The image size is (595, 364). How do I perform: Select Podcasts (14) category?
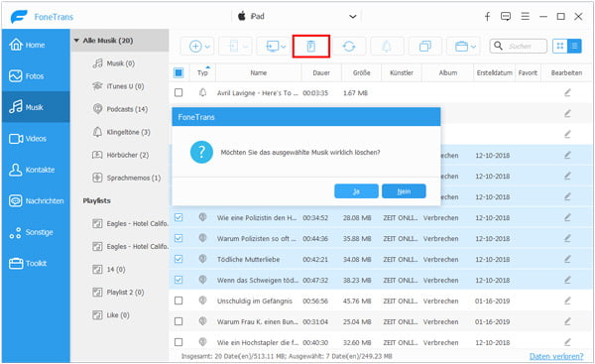[x=127, y=109]
